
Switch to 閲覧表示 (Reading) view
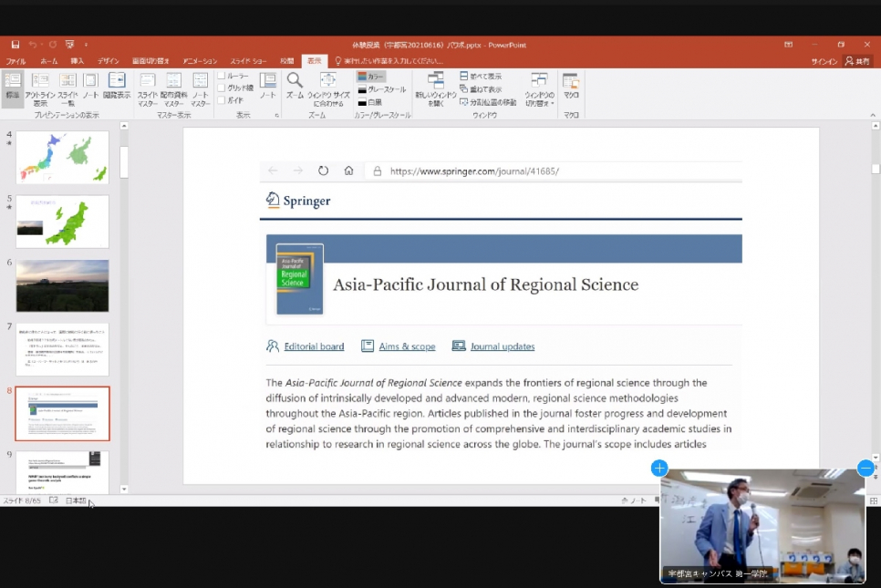coord(117,86)
